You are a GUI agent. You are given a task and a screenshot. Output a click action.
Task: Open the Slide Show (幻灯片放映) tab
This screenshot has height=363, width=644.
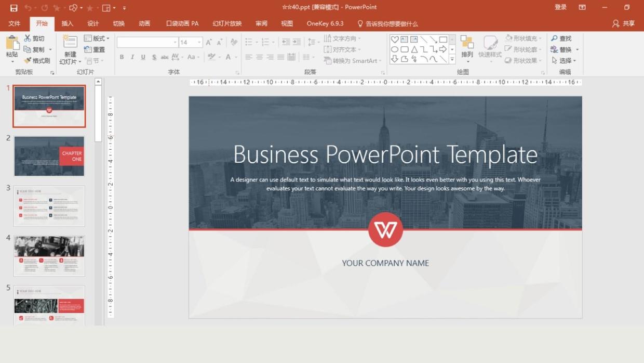pyautogui.click(x=227, y=23)
